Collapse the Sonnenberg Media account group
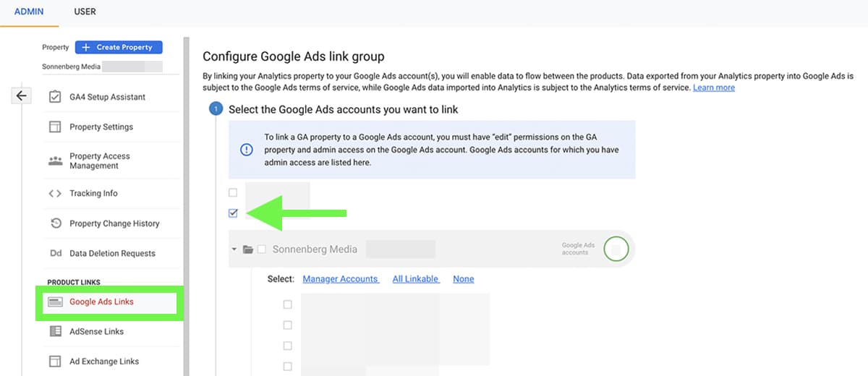868x376 pixels. (234, 249)
